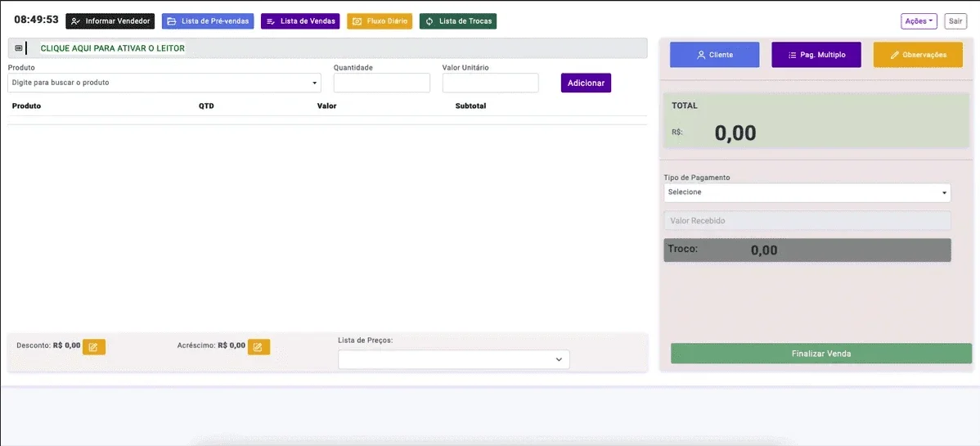The image size is (980, 446).
Task: Click the Subtotal column header
Action: (470, 106)
